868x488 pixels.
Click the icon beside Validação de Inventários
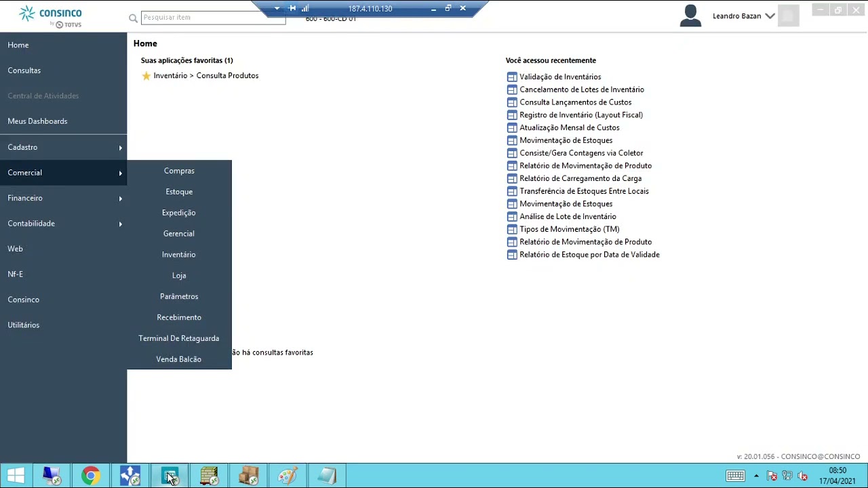pyautogui.click(x=512, y=77)
